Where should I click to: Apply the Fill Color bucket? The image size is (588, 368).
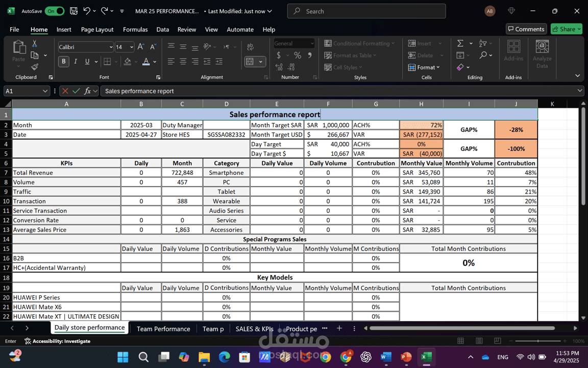pos(128,61)
